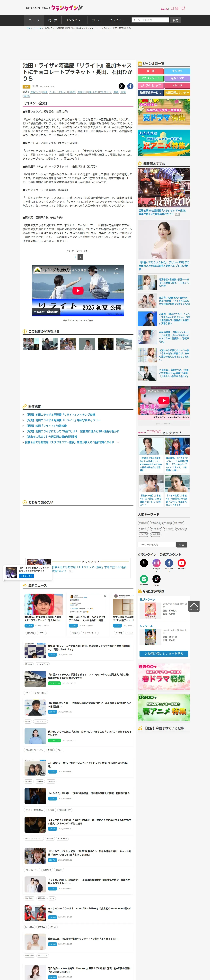Screen dimensions: 210x980
Task: Open the プレゼント navigation tab
Action: [x=117, y=20]
